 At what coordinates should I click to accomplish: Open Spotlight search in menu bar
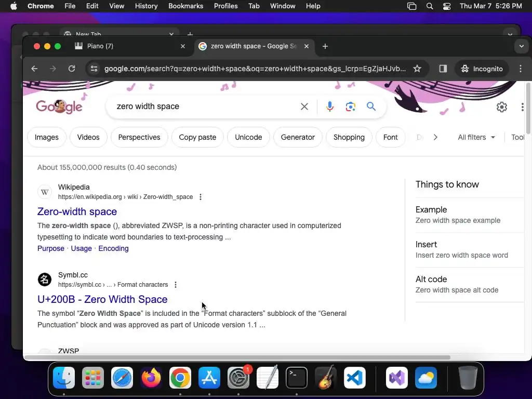[430, 6]
